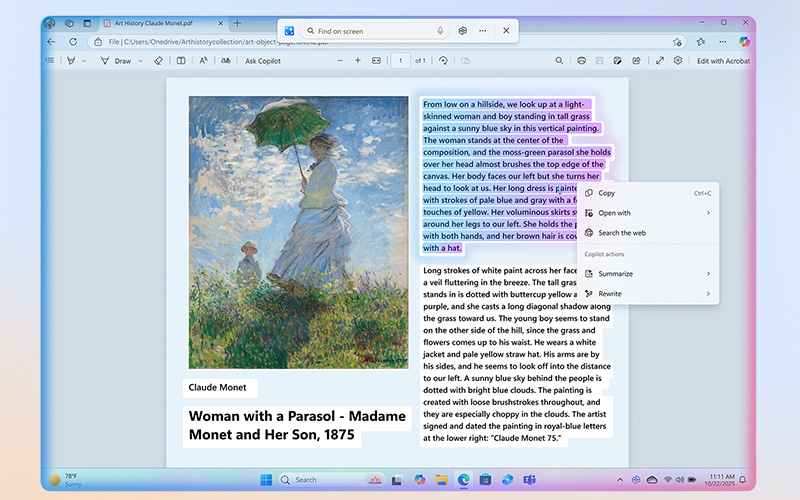Expand the Rewrite submenu arrow
Image resolution: width=800 pixels, height=500 pixels.
[708, 293]
